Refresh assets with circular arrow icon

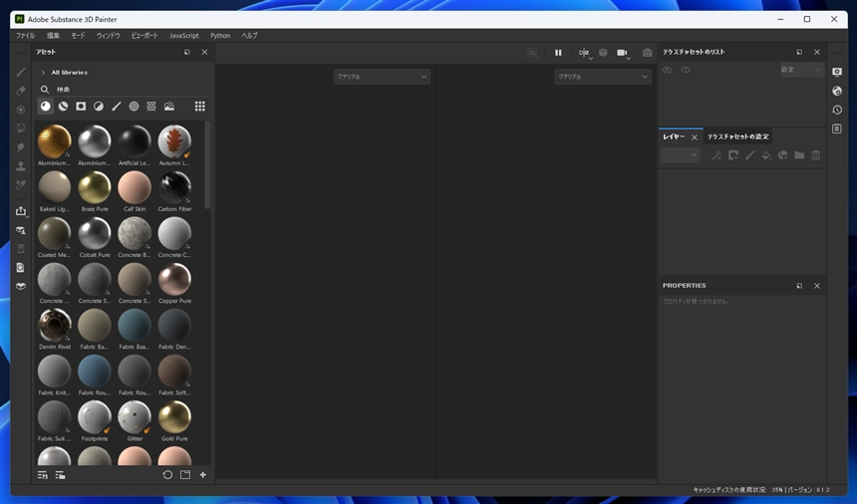[167, 475]
